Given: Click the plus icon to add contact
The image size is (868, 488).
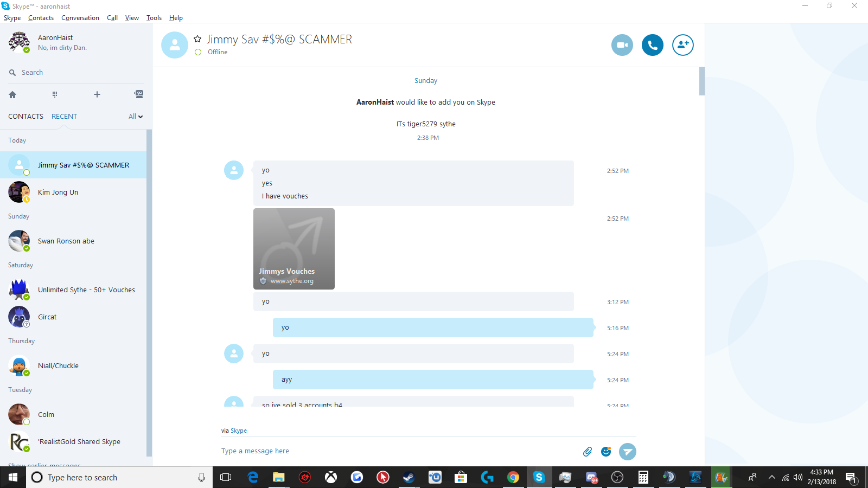Looking at the screenshot, I should 97,94.
